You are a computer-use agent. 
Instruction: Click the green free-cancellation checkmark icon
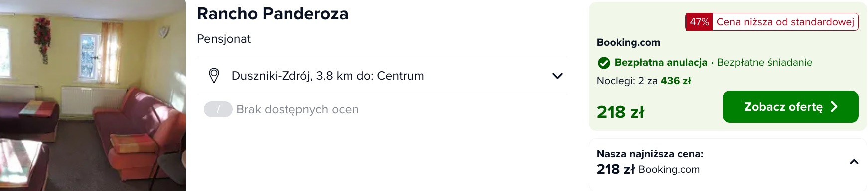click(604, 63)
